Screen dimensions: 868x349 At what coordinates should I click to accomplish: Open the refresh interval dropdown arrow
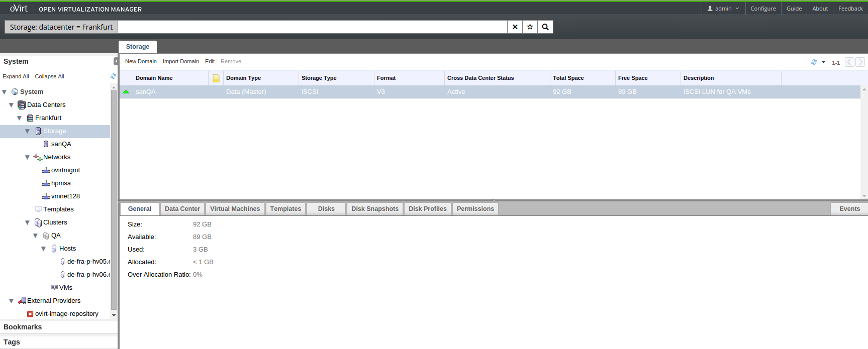823,62
